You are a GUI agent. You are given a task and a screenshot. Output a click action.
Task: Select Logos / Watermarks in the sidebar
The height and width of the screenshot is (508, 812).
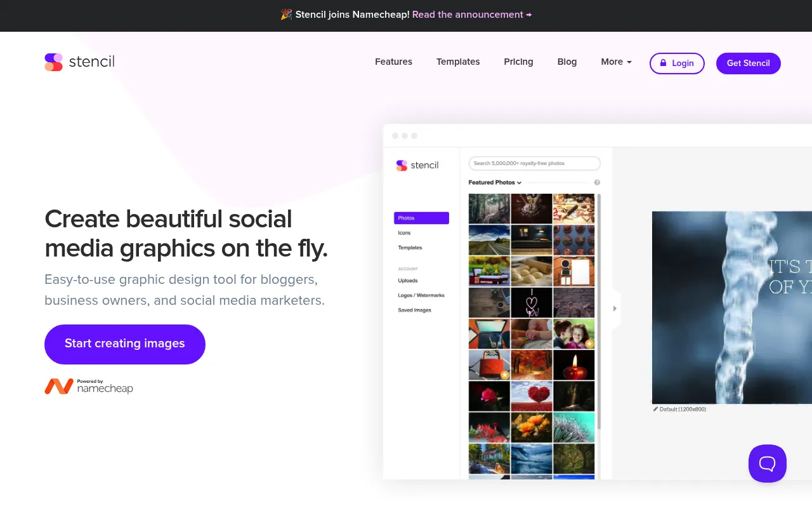point(421,295)
